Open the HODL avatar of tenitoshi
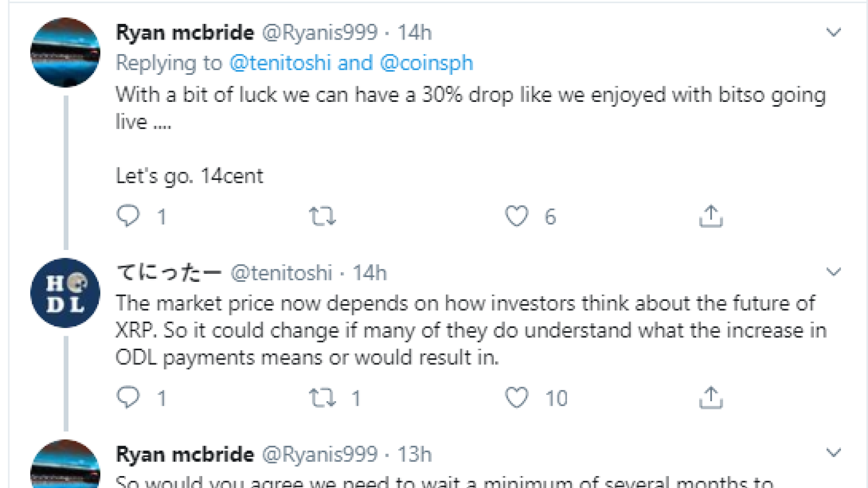Screen dimensions: 868x488 pyautogui.click(x=65, y=293)
